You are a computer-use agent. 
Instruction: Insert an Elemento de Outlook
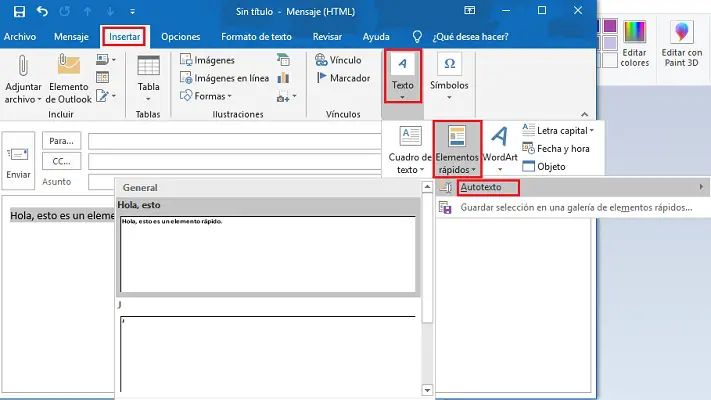coord(68,79)
